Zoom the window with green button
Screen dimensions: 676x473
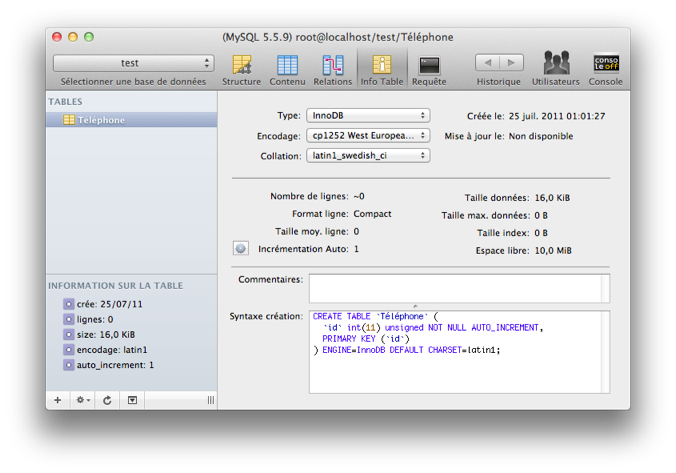(89, 37)
